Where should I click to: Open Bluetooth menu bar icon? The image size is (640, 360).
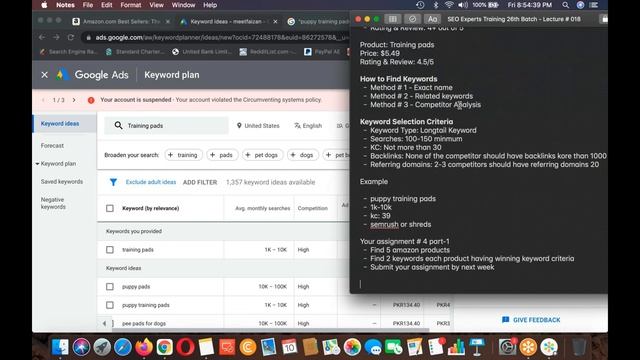pos(436,5)
